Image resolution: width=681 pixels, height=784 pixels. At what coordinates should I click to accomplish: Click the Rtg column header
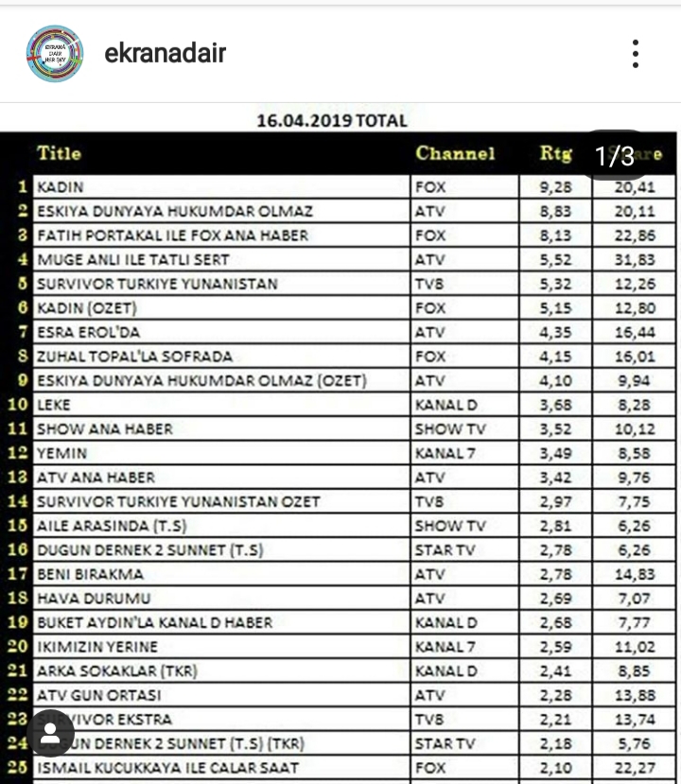555,153
